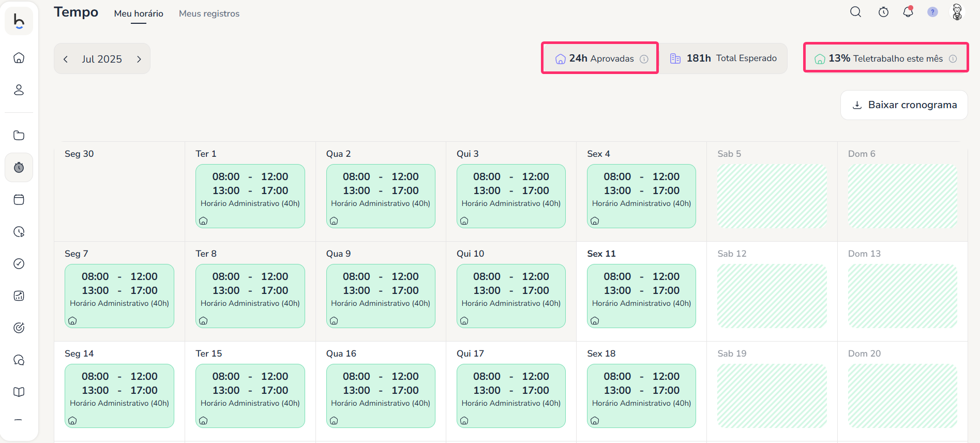Open the folder icon in sidebar

point(19,136)
